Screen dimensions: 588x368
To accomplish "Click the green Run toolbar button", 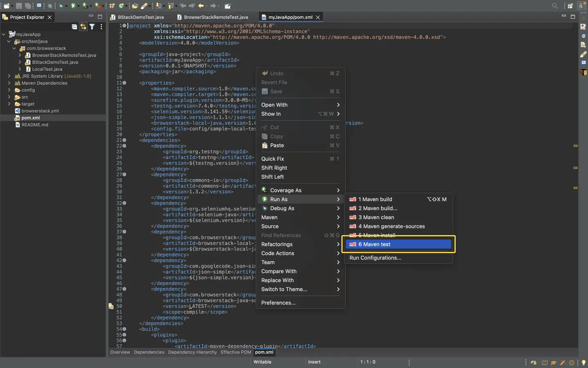I will [73, 6].
